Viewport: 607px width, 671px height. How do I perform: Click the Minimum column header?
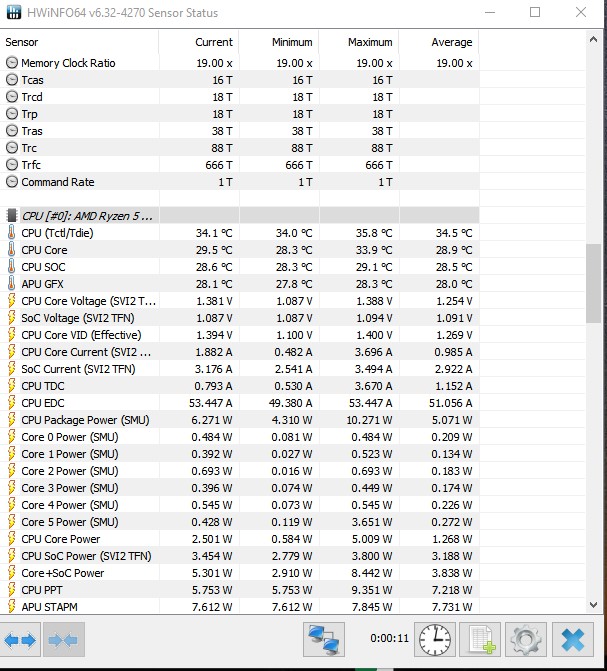coord(279,42)
